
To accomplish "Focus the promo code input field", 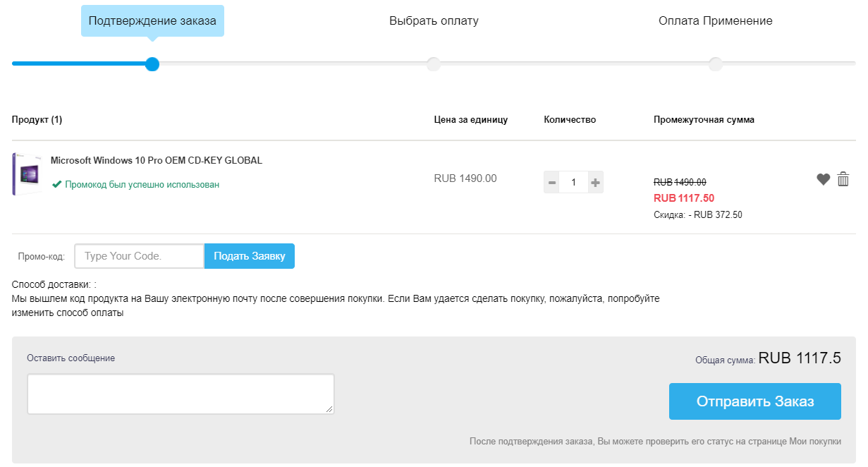I will click(x=139, y=256).
